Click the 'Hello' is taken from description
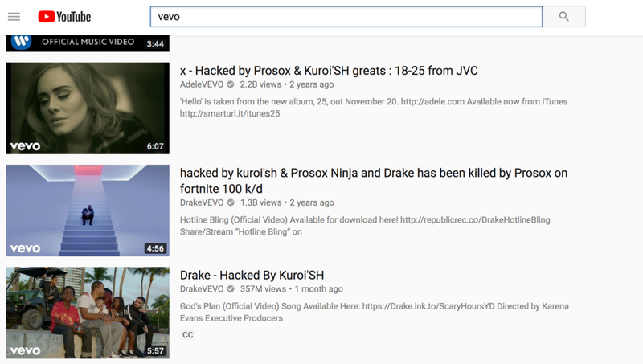Screen dimensions: 643x364 tap(374, 108)
